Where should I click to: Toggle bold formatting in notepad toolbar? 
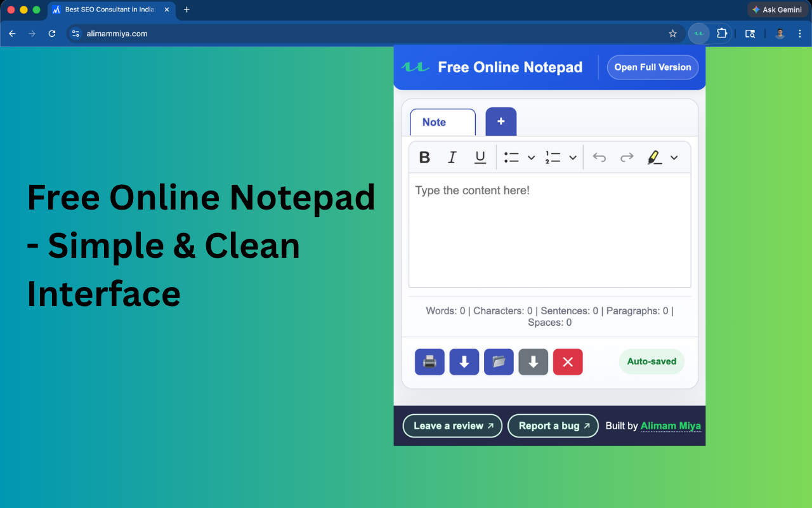[424, 157]
